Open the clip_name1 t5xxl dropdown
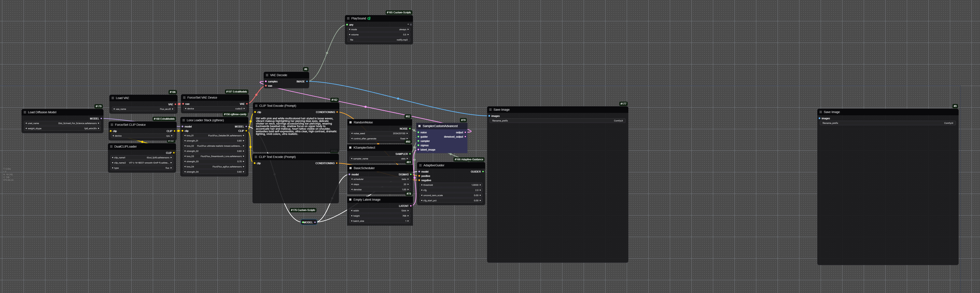The image size is (980, 293). pyautogui.click(x=142, y=158)
